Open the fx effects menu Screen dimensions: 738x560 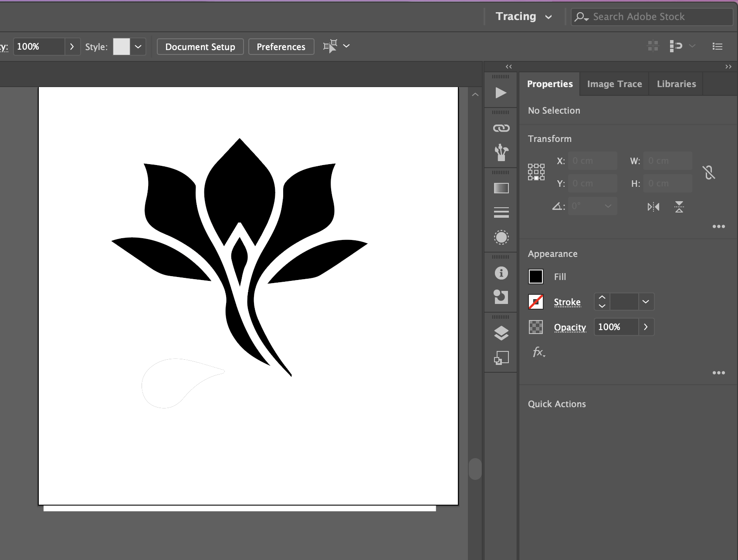coord(538,352)
